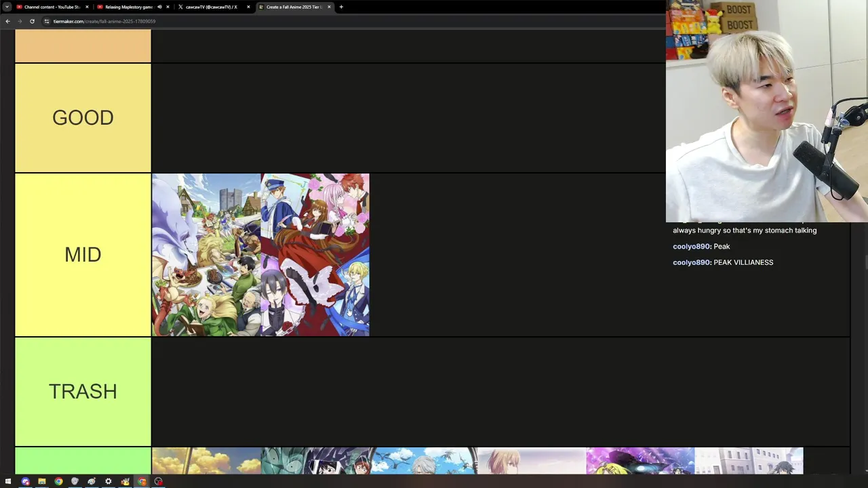Focus the tiermaker.com address bar
Screen dimensions: 868x488
pyautogui.click(x=353, y=21)
